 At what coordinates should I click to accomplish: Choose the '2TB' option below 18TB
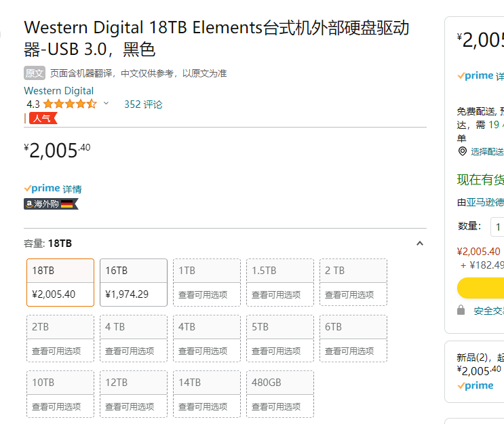coord(60,339)
